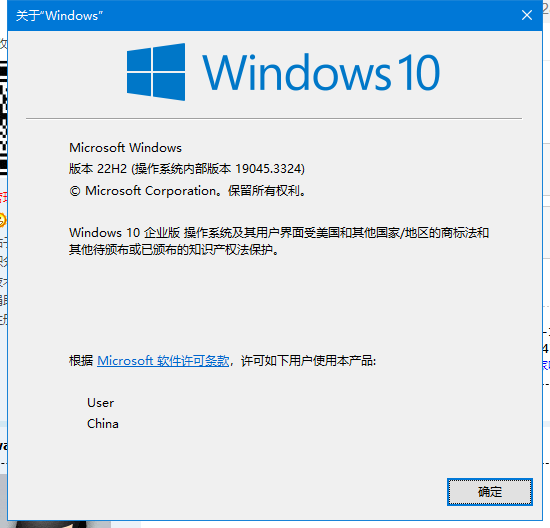Screen dimensions: 550x528
Task: Click the 版本 22H2 version label
Action: [x=98, y=169]
